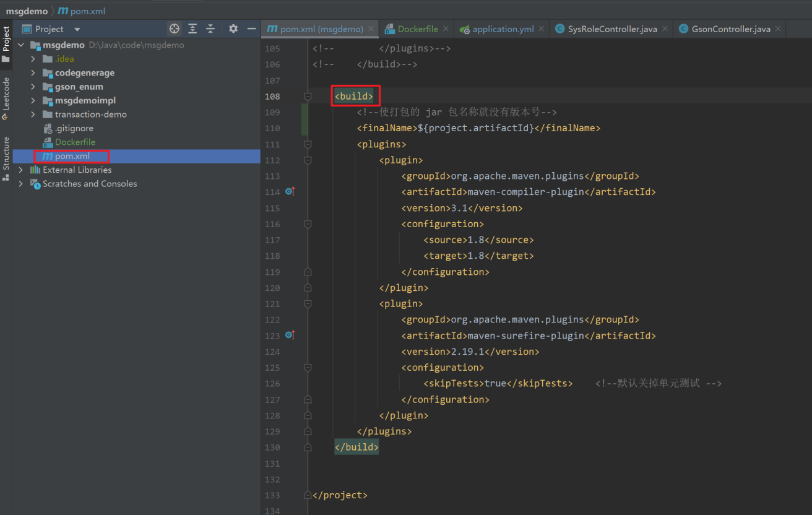Hide the Project panel with minus icon

[x=251, y=29]
